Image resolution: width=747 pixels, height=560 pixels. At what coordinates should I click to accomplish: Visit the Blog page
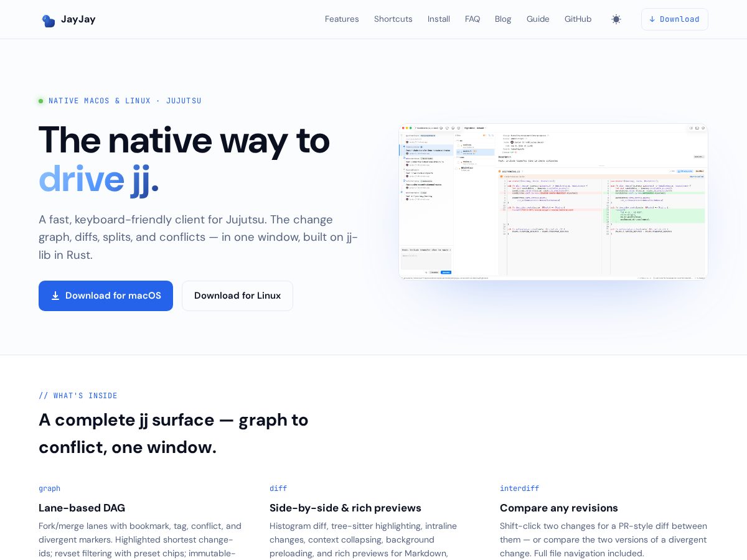pyautogui.click(x=503, y=19)
